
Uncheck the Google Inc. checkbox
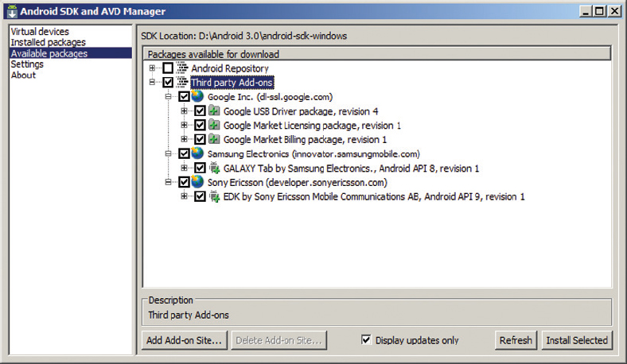pos(184,97)
